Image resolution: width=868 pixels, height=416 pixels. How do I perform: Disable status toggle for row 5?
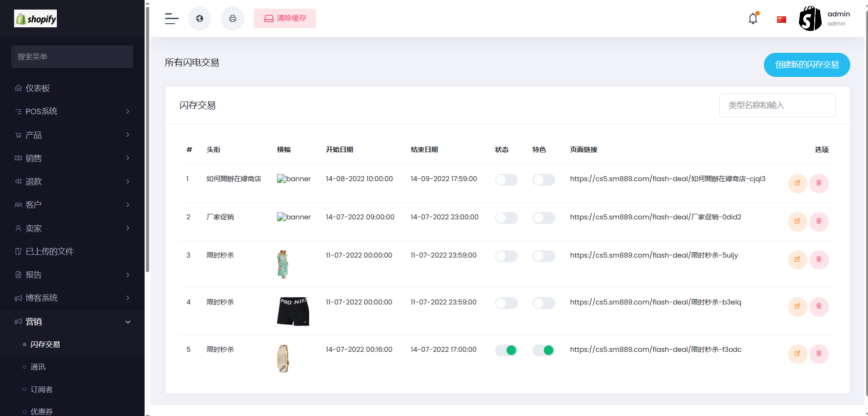click(506, 350)
